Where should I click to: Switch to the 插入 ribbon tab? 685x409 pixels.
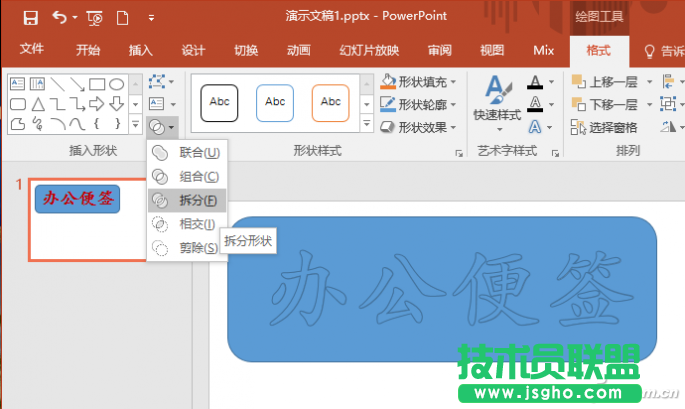pos(141,50)
